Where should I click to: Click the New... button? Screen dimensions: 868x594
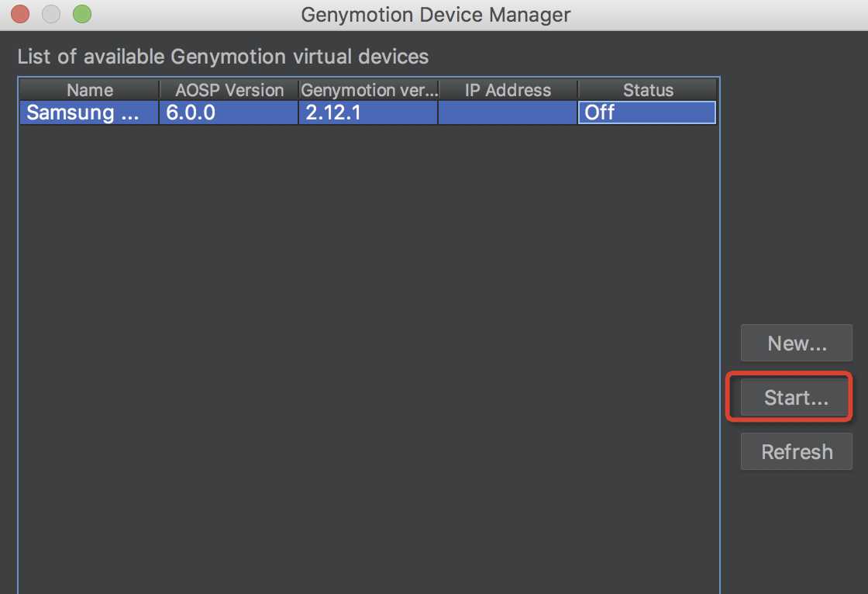(x=797, y=344)
